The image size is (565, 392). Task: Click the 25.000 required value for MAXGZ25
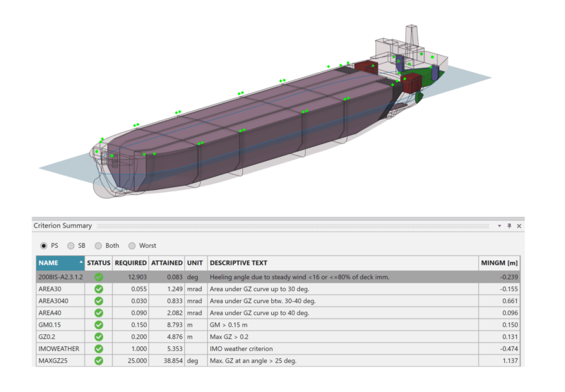pos(137,360)
